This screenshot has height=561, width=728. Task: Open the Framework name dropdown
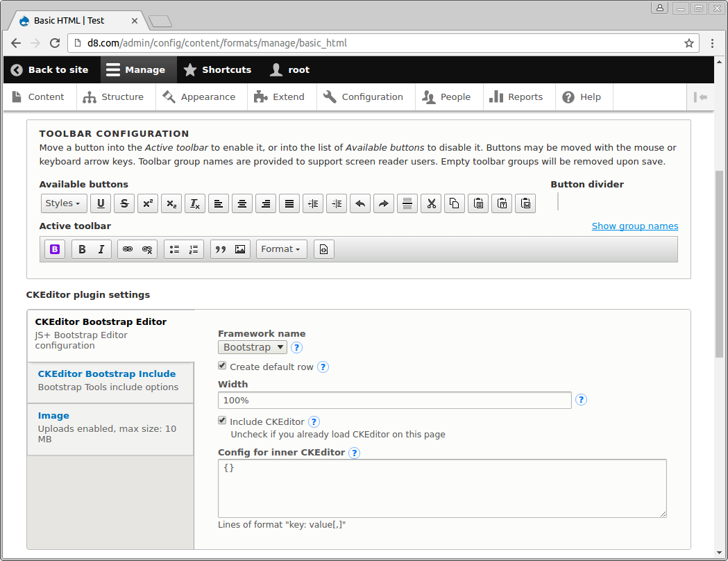coord(253,347)
